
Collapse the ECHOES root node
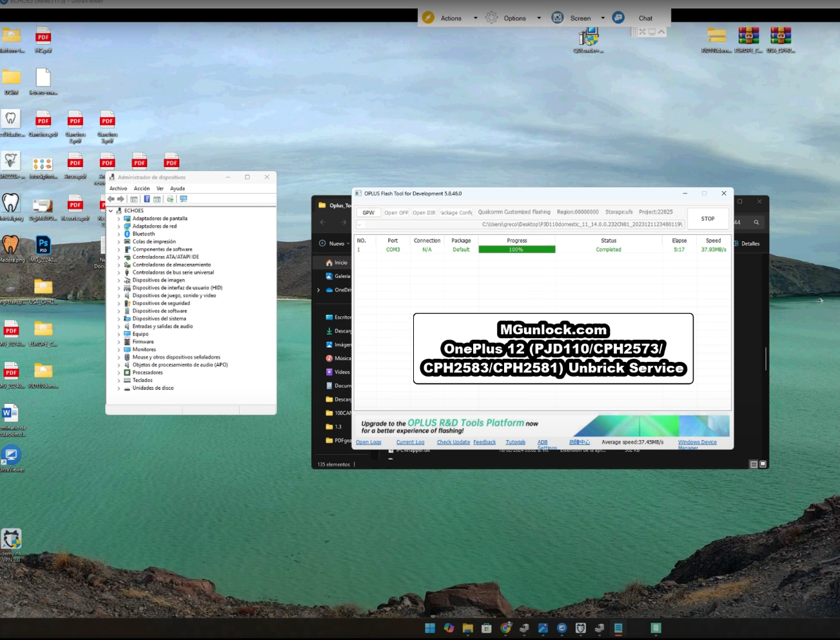(111, 211)
